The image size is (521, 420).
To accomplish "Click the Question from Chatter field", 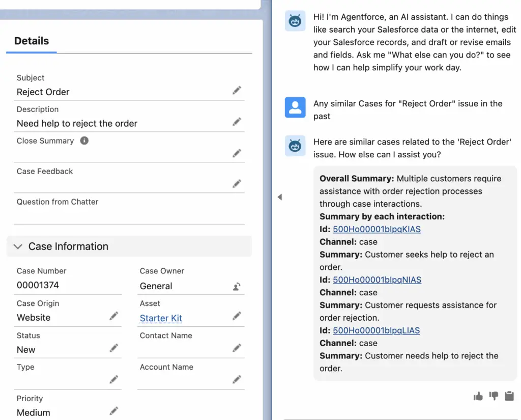I will pos(129,210).
